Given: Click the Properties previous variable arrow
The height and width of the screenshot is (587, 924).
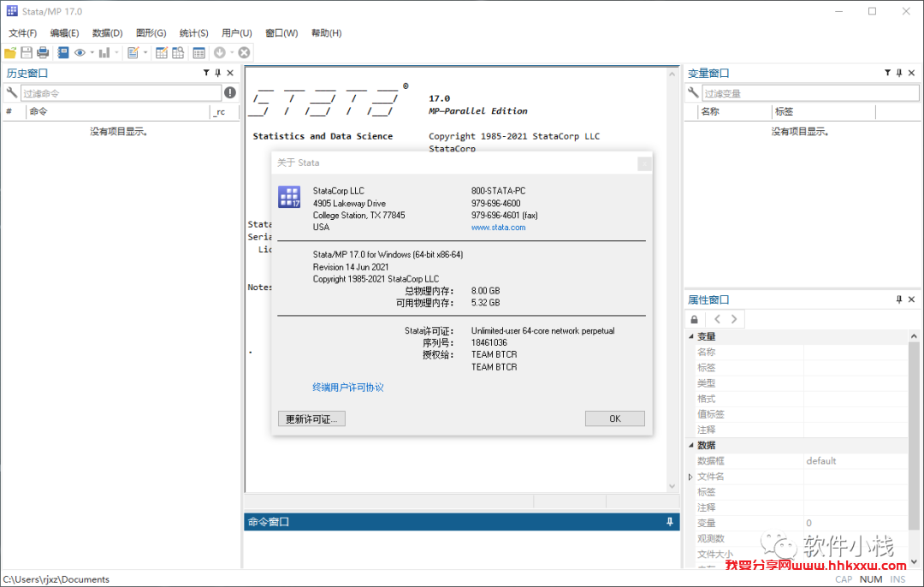Looking at the screenshot, I should tap(717, 319).
